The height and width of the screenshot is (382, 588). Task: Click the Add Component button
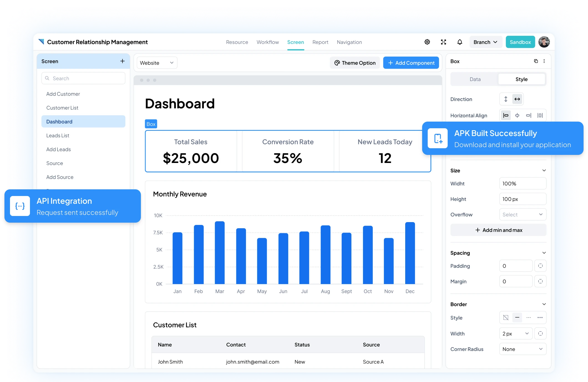point(411,63)
